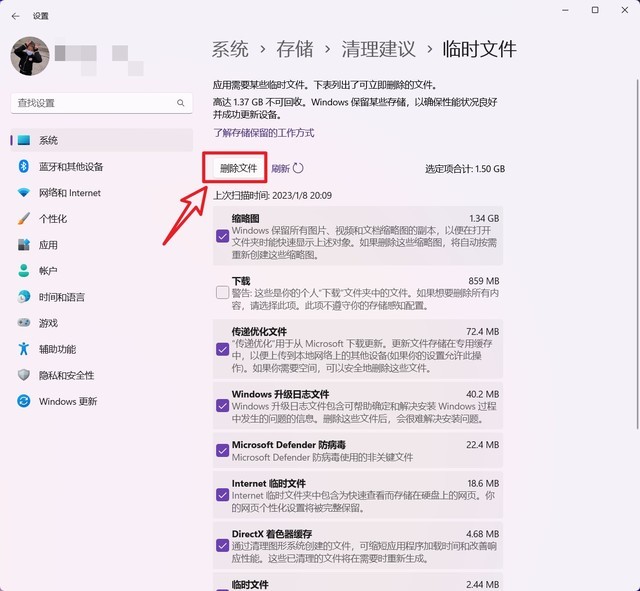Viewport: 640px width, 591px height.
Task: Check the 下载 checkbox
Action: pyautogui.click(x=222, y=292)
